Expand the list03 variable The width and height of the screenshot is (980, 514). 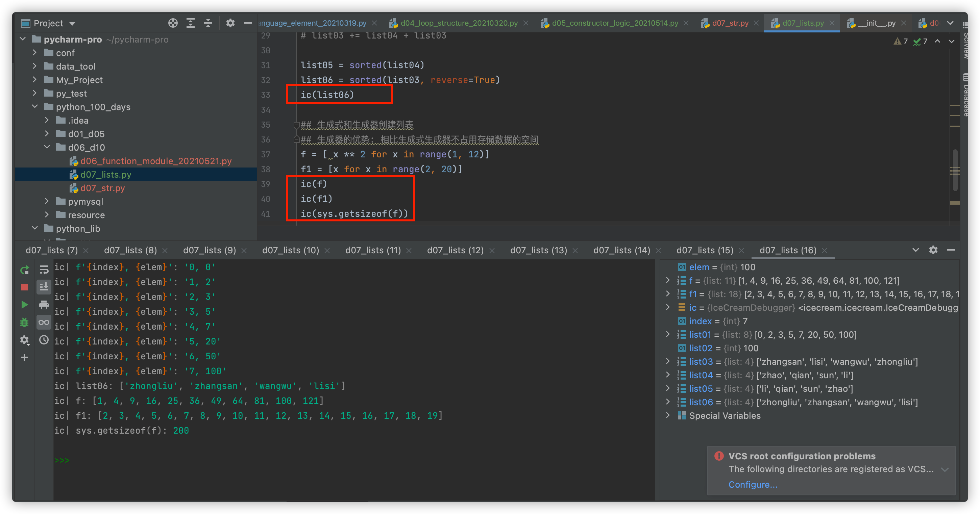point(668,362)
